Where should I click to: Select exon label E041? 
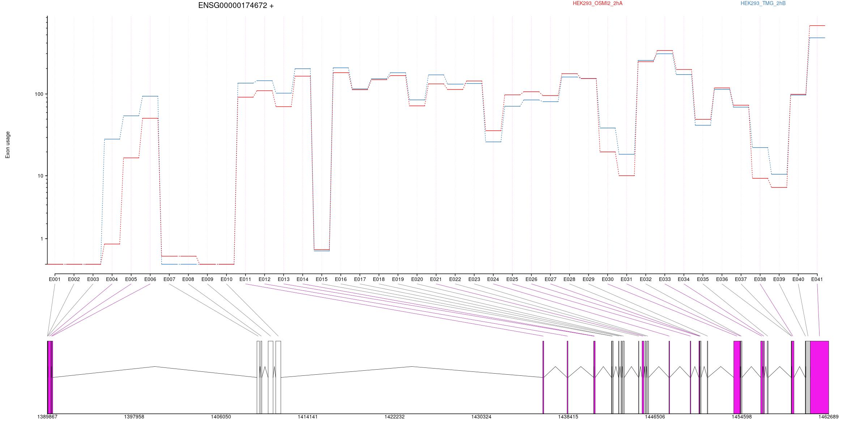click(x=817, y=279)
